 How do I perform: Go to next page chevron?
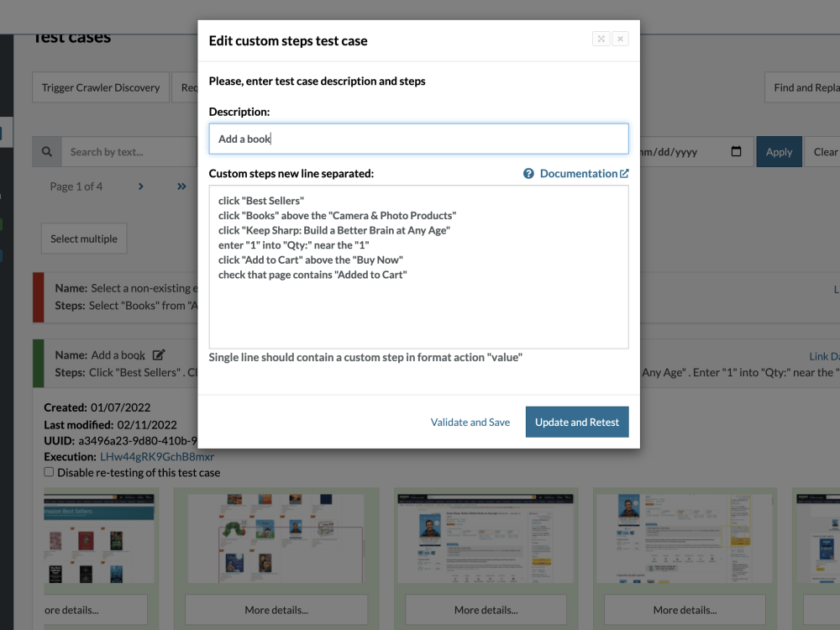141,186
